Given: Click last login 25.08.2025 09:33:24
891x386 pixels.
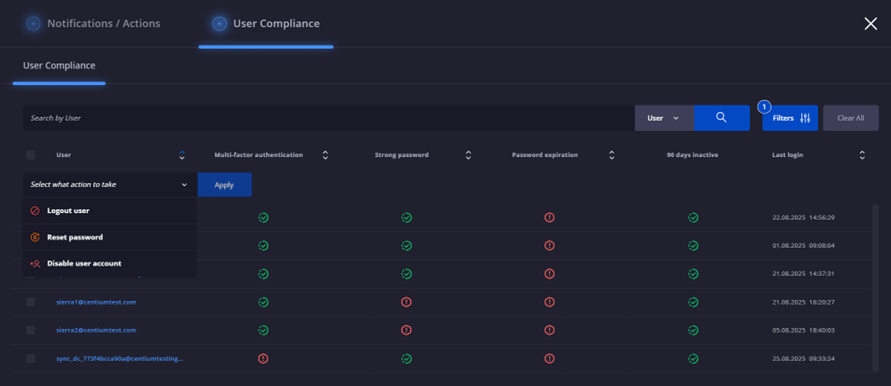Looking at the screenshot, I should click(x=803, y=359).
